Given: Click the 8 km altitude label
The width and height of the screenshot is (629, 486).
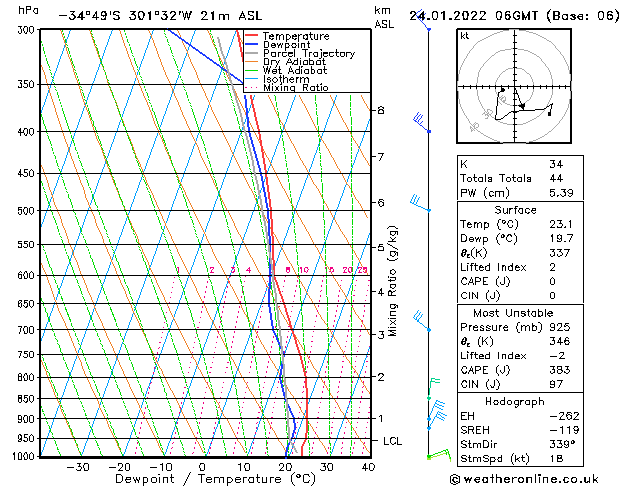Looking at the screenshot, I should pyautogui.click(x=381, y=110).
